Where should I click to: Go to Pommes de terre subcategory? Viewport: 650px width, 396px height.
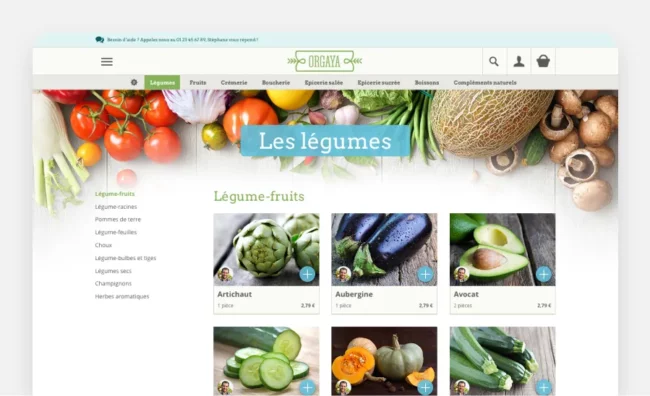pyautogui.click(x=118, y=219)
